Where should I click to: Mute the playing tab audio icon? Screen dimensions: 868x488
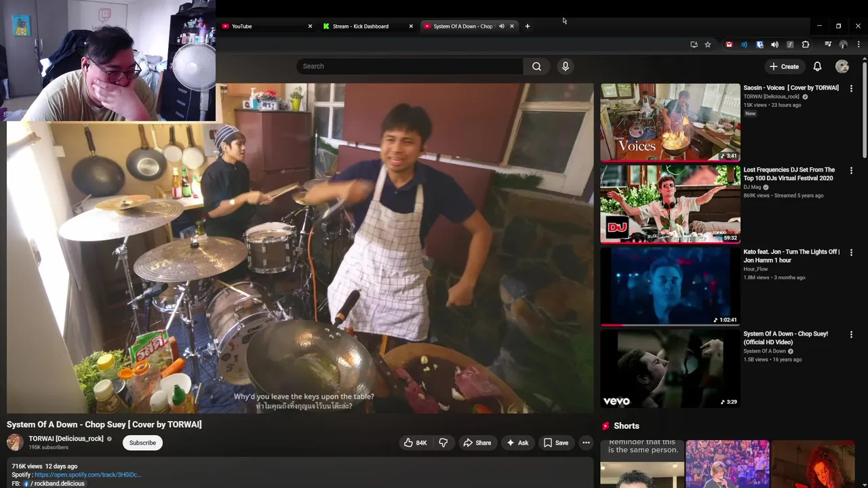point(502,26)
